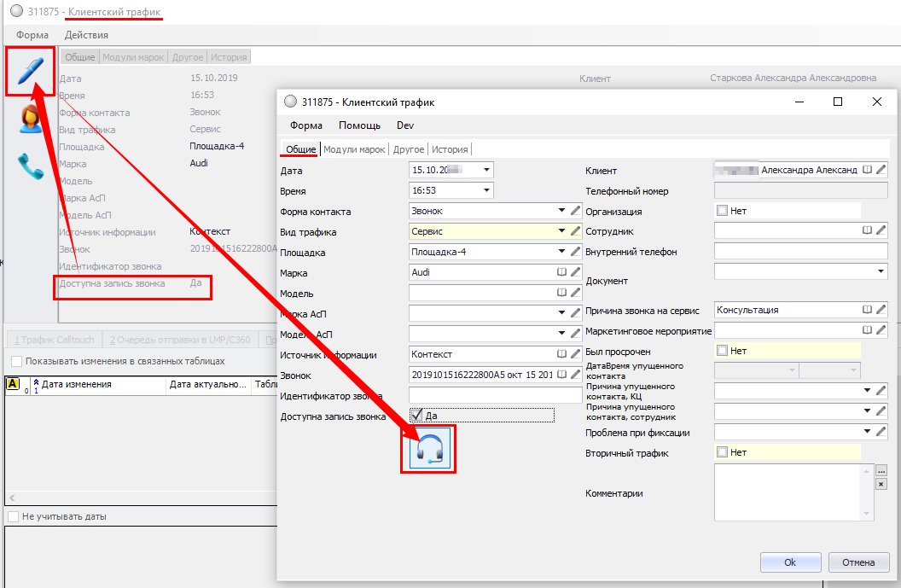This screenshot has height=588, width=901.
Task: Open reference book icon for Клиент field
Action: point(867,170)
